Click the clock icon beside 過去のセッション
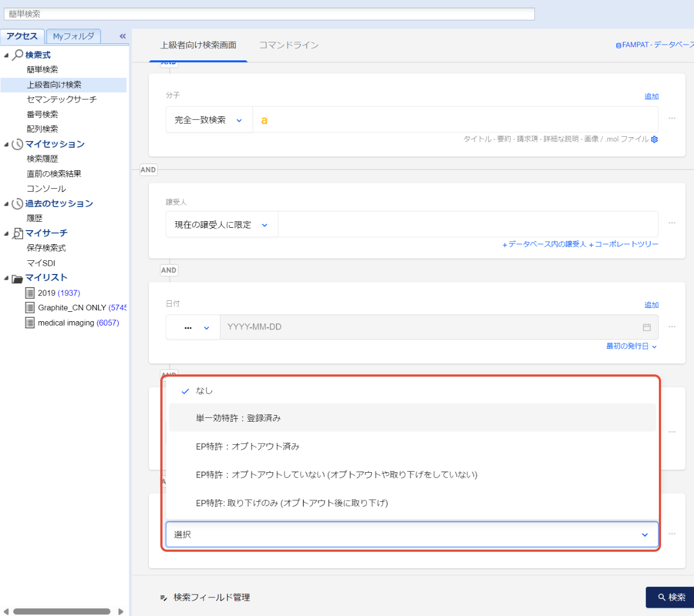 coord(18,204)
